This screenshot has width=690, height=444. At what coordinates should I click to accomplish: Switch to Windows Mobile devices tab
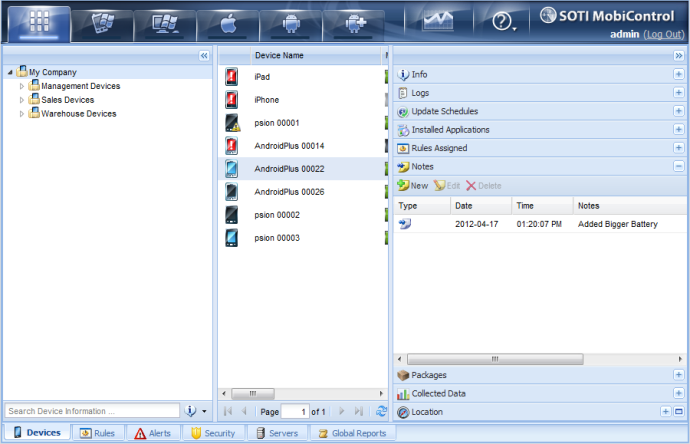click(102, 25)
